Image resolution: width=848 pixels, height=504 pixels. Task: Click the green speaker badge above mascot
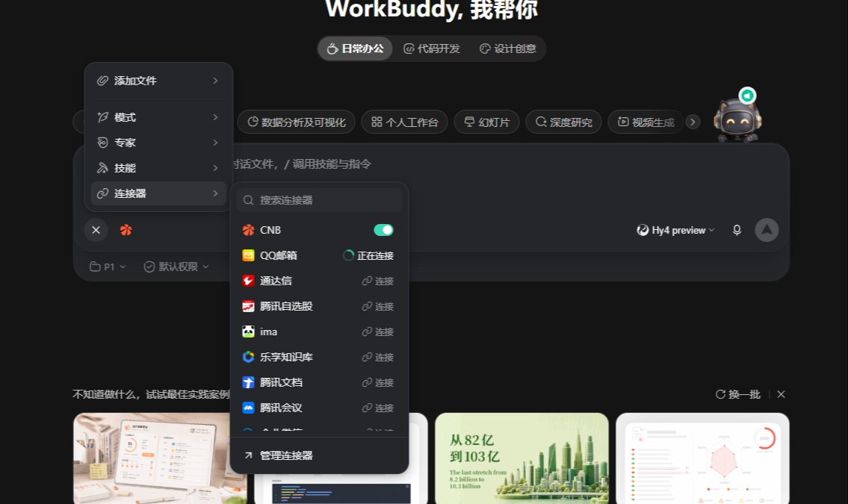[x=747, y=96]
